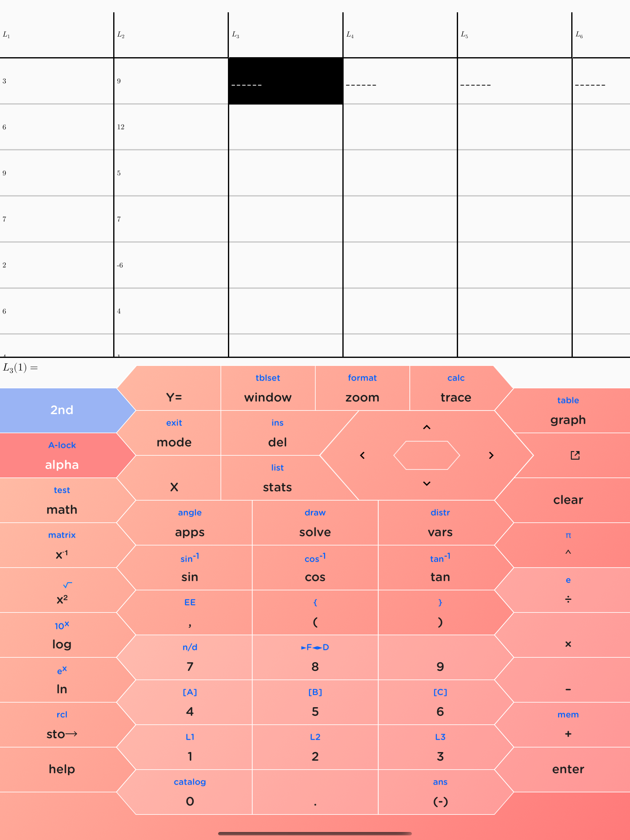Tap the share/export icon
Screen dimensions: 630x840
pos(575,455)
